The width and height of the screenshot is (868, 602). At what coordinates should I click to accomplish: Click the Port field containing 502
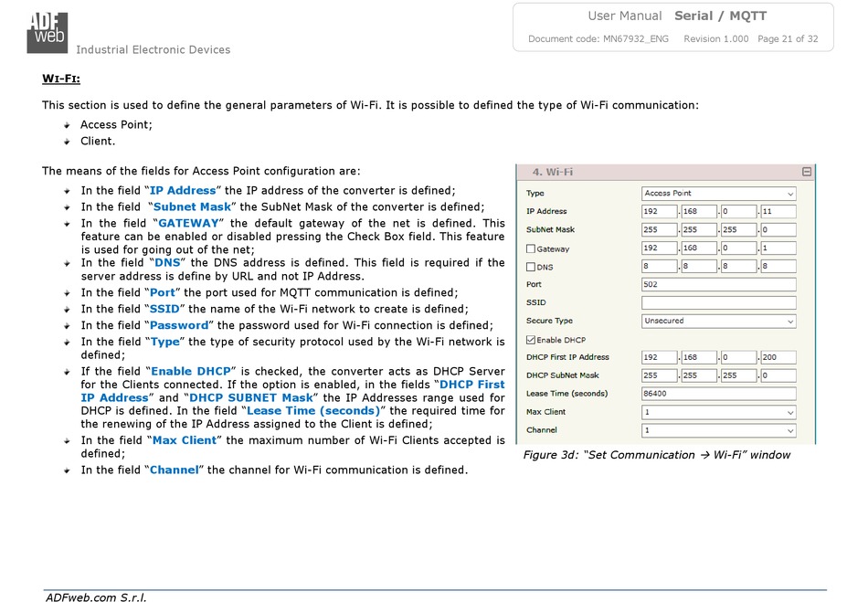(x=718, y=285)
